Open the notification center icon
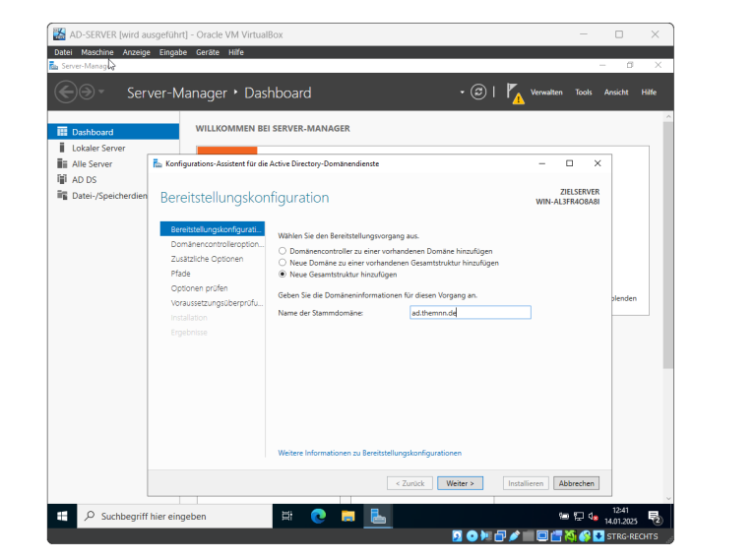The image size is (756, 560). click(x=656, y=517)
